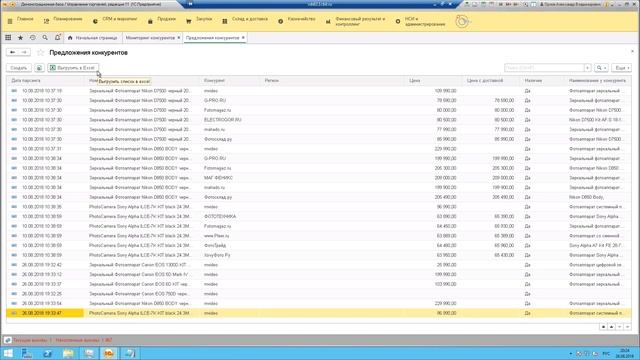640x360 pixels.
Task: Select the row with competitor www.Pleer.ru
Action: [319, 236]
